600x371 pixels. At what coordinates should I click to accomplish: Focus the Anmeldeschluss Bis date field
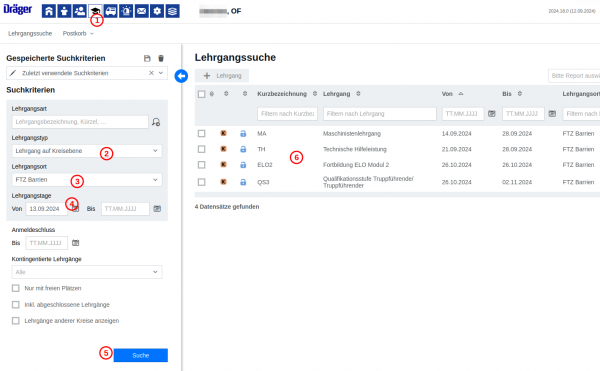[x=47, y=243]
